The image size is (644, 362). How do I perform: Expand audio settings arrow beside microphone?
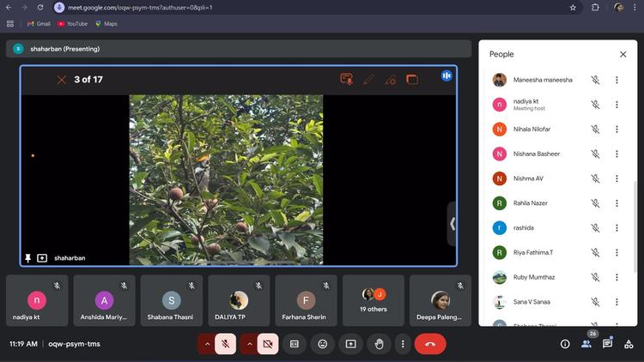(x=206, y=344)
